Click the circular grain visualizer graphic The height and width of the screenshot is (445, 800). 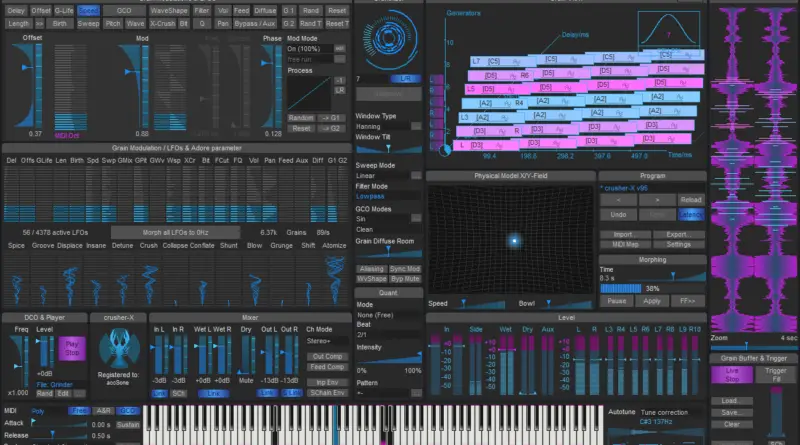[x=389, y=38]
